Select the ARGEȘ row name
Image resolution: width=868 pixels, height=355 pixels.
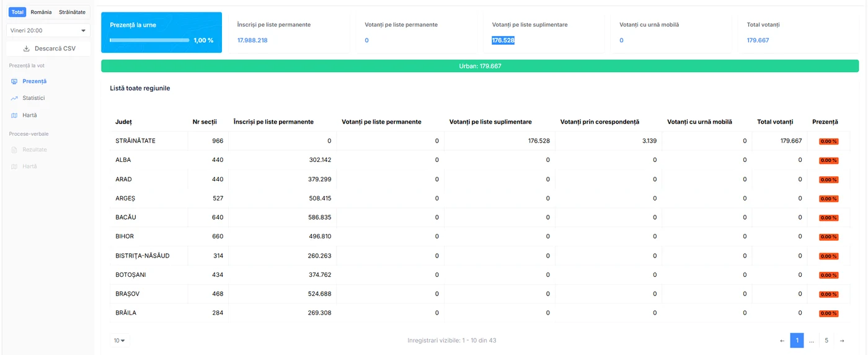125,199
